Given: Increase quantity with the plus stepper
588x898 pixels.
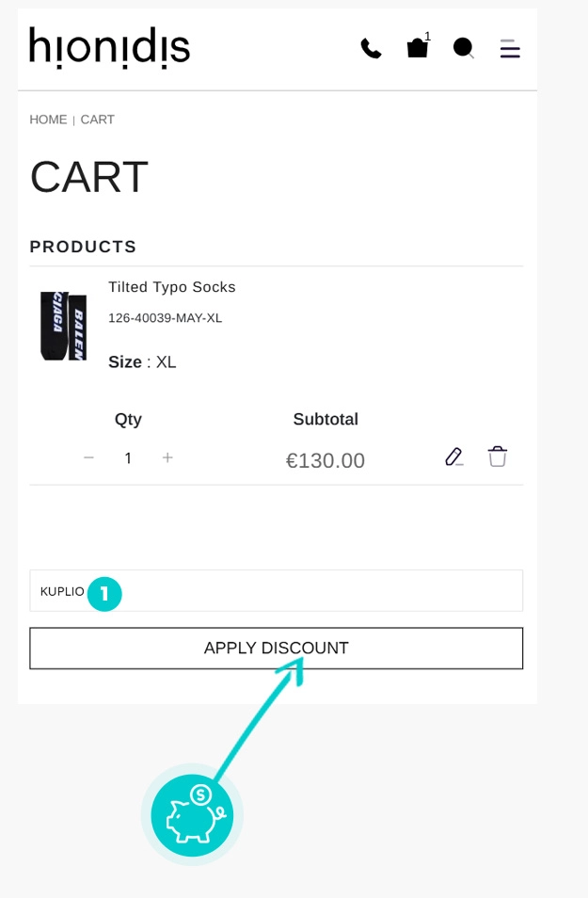Looking at the screenshot, I should tap(167, 458).
